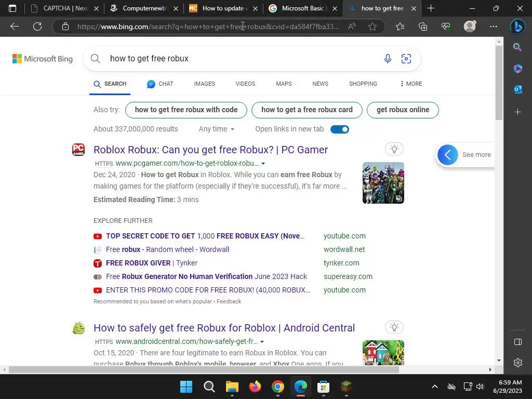
Task: Expand the See more side panel
Action: [464, 155]
